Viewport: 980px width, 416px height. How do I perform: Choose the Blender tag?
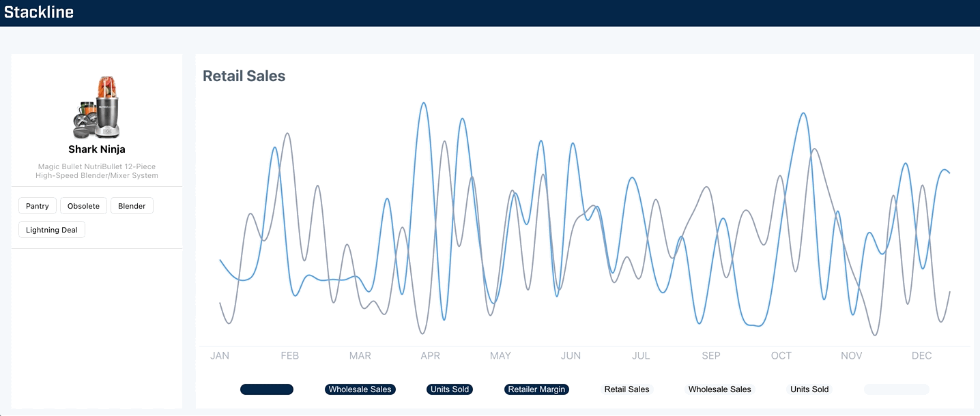(x=132, y=206)
